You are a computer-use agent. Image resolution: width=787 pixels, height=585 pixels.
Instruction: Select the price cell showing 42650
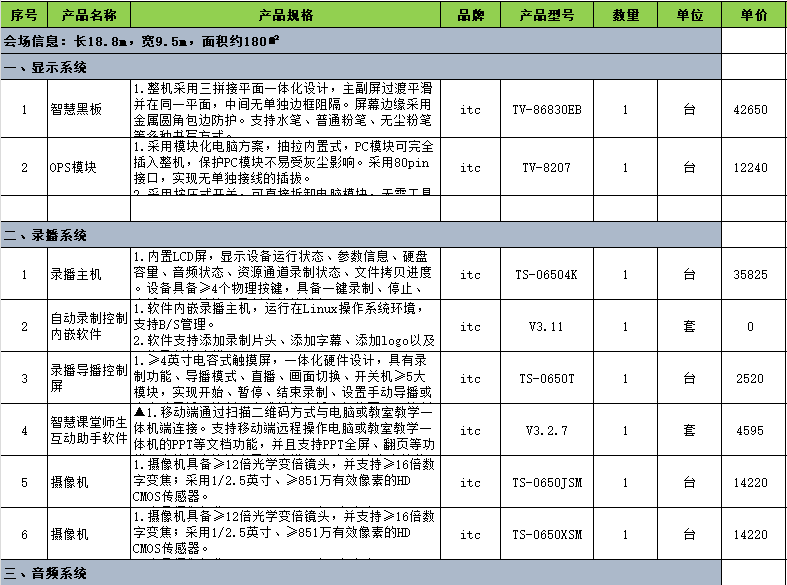tap(754, 110)
